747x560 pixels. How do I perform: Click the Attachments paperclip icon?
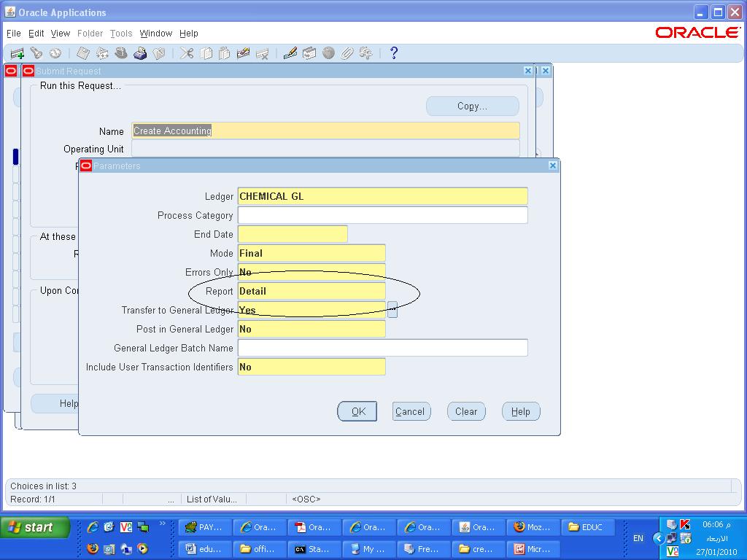[x=347, y=53]
